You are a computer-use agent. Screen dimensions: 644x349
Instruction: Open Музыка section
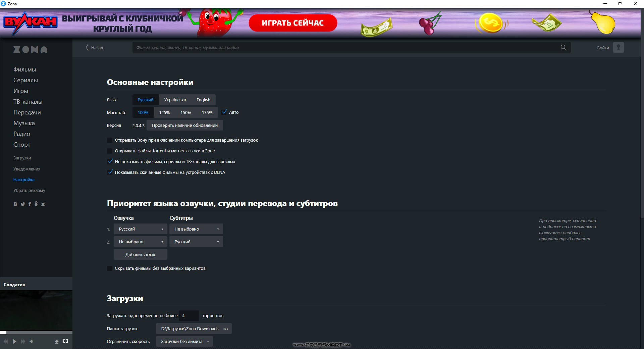click(x=24, y=123)
